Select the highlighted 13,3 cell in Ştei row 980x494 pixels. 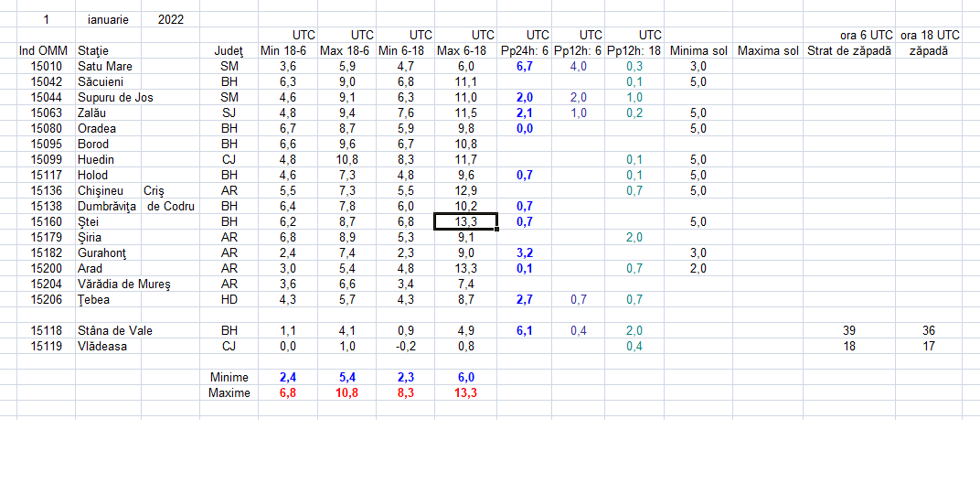point(465,222)
